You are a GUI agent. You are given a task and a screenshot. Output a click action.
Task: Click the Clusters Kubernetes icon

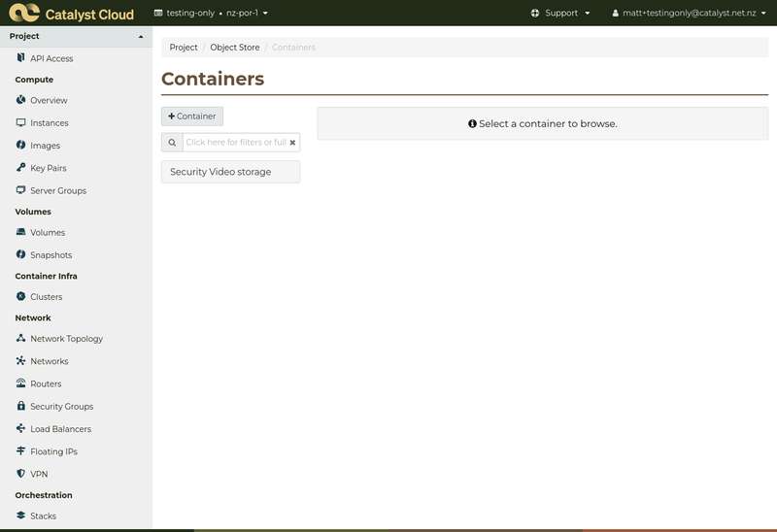coord(20,296)
